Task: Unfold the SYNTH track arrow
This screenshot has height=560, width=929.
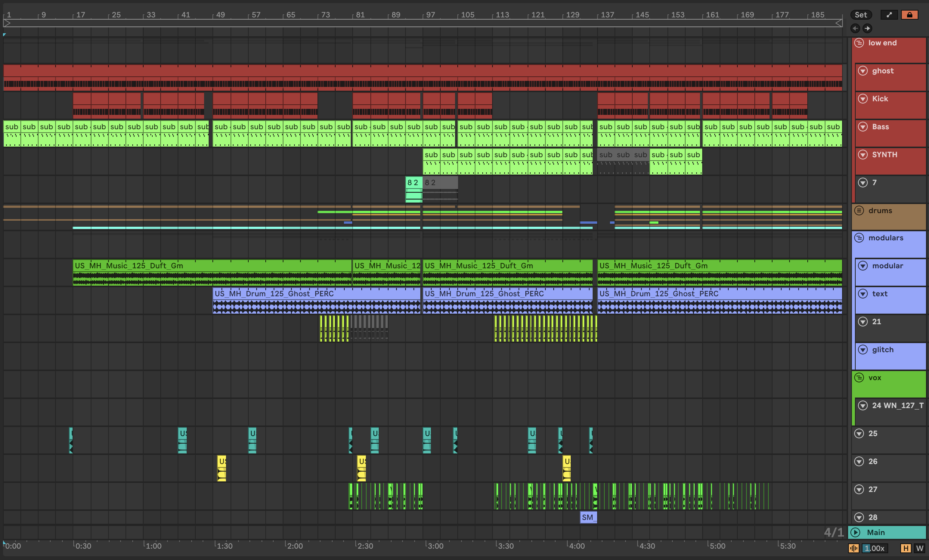Action: tap(863, 155)
